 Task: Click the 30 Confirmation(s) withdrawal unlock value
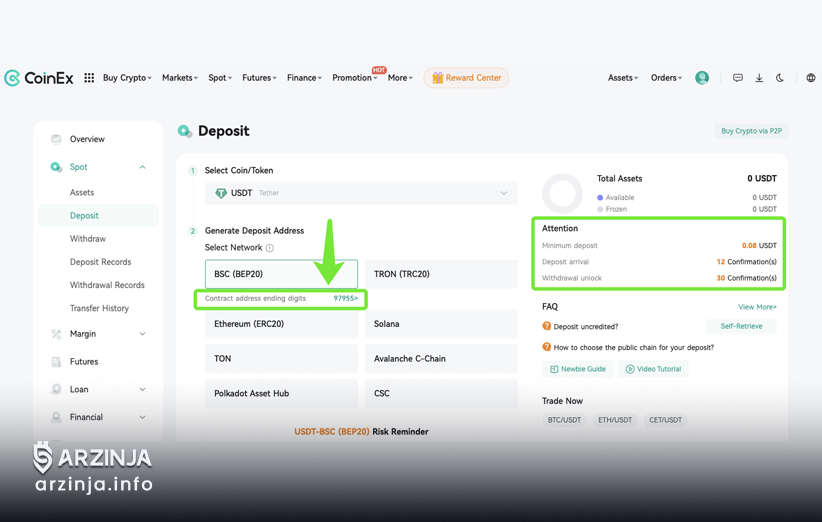click(x=747, y=278)
